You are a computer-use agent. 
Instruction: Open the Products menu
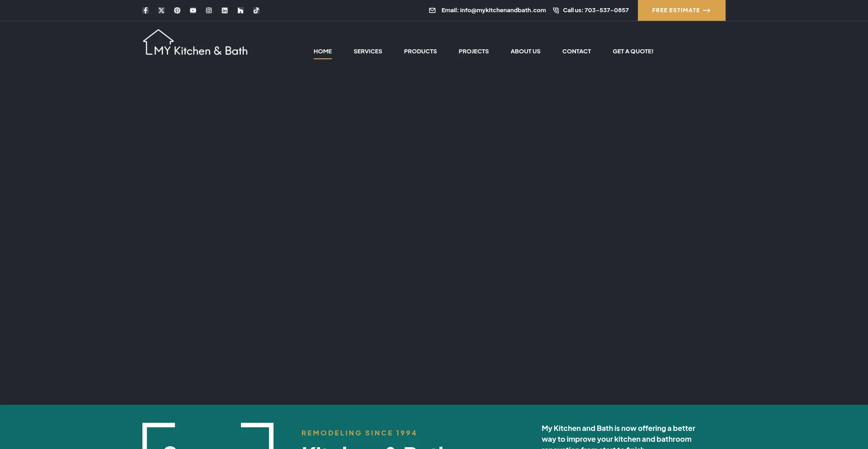420,52
